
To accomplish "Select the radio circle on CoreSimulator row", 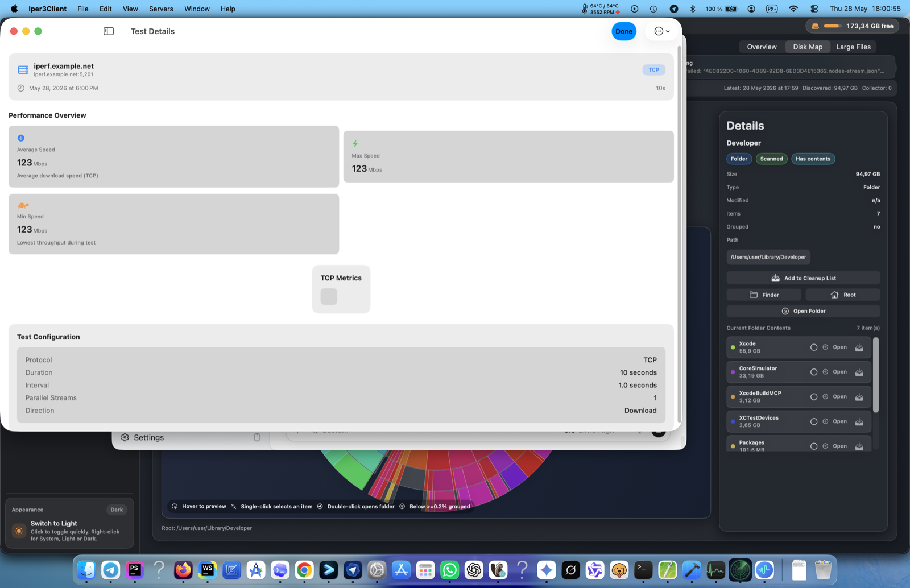I will [x=814, y=372].
